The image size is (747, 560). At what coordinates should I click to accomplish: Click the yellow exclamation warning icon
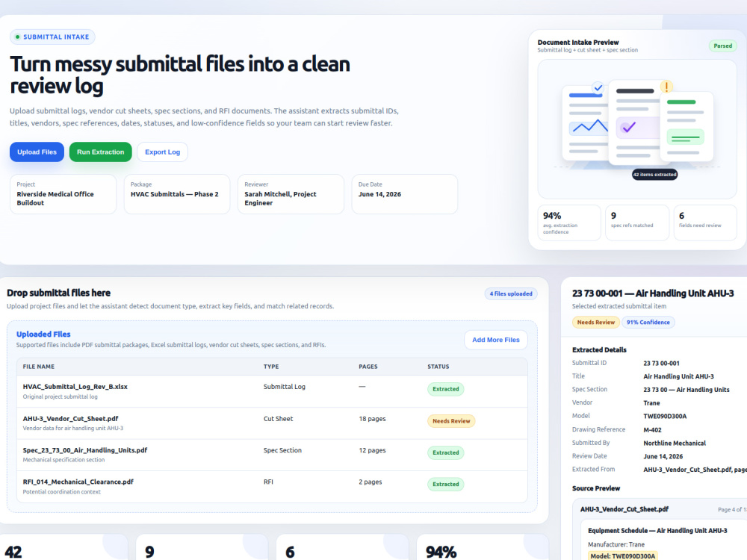[x=666, y=87]
